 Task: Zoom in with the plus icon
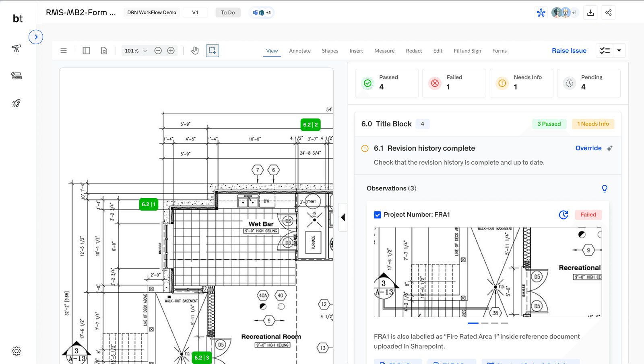(171, 51)
